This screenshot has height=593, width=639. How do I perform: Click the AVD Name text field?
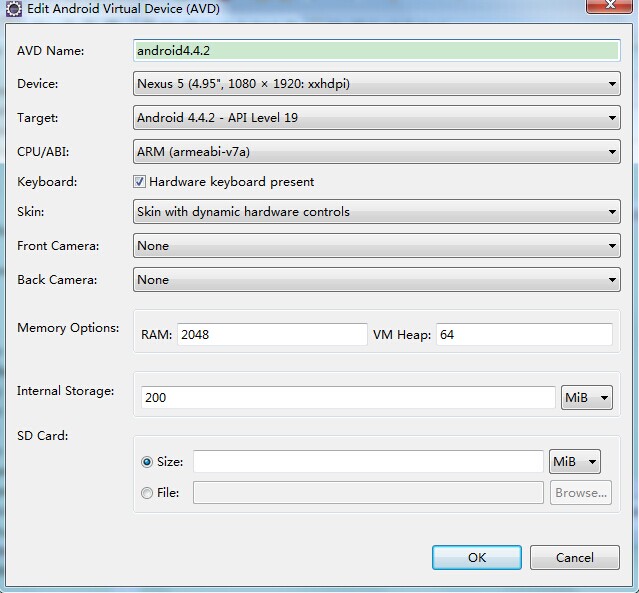[x=377, y=51]
